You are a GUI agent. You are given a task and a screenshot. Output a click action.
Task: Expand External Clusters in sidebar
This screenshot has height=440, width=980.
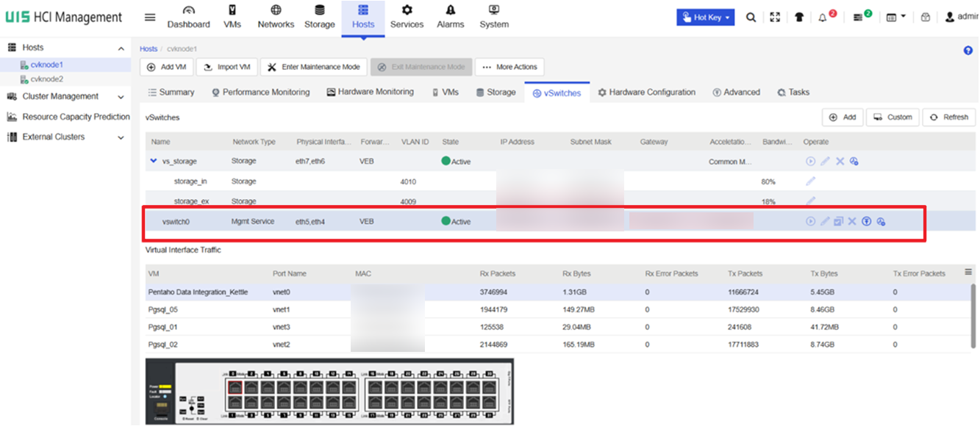pos(121,137)
